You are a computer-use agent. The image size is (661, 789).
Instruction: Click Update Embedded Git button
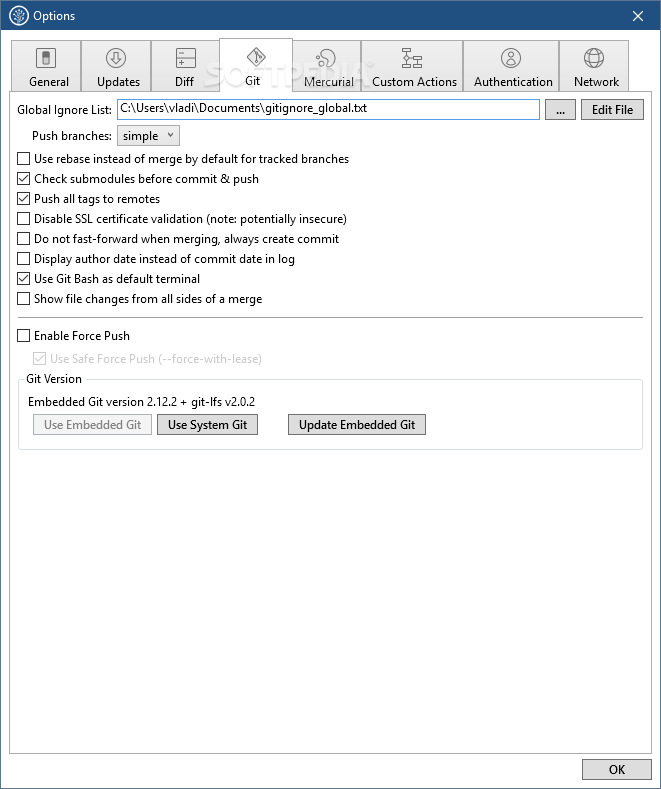coord(357,425)
